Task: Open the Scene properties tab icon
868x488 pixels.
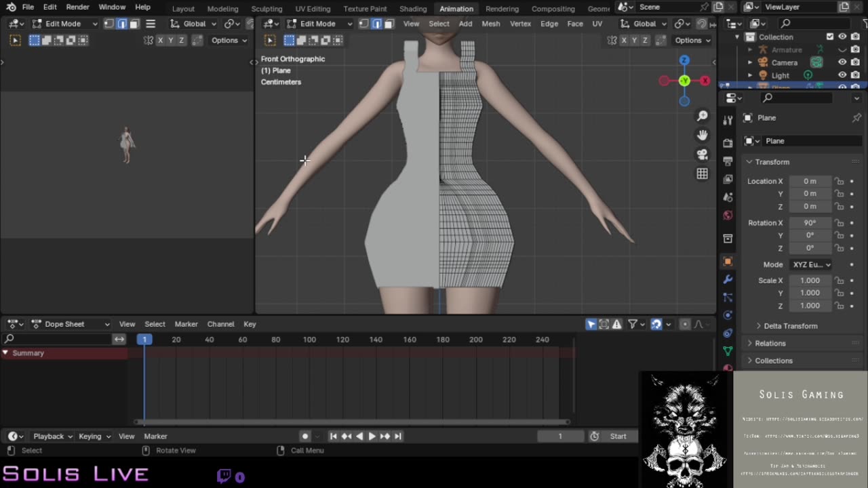Action: click(x=728, y=197)
